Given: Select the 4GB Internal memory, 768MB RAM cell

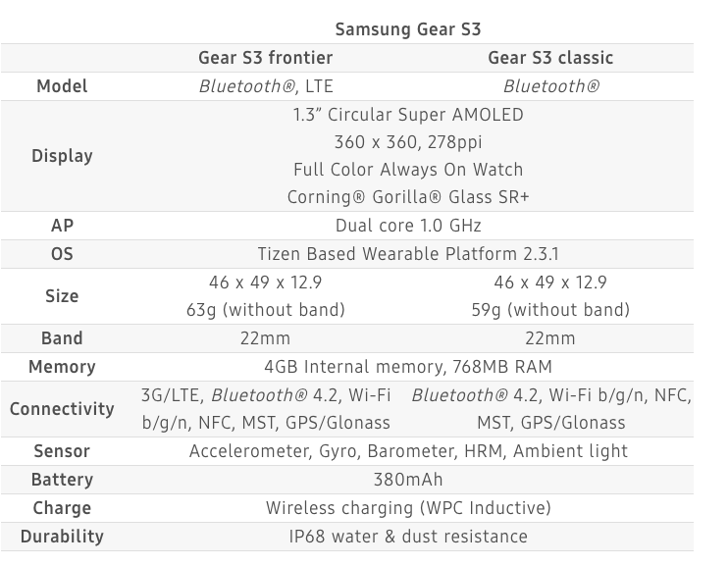Looking at the screenshot, I should (x=408, y=367).
